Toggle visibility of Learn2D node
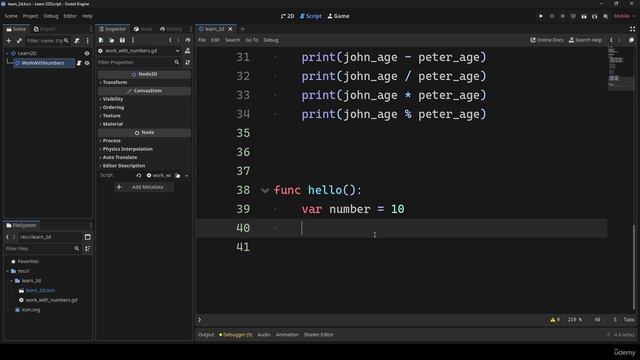 click(87, 53)
